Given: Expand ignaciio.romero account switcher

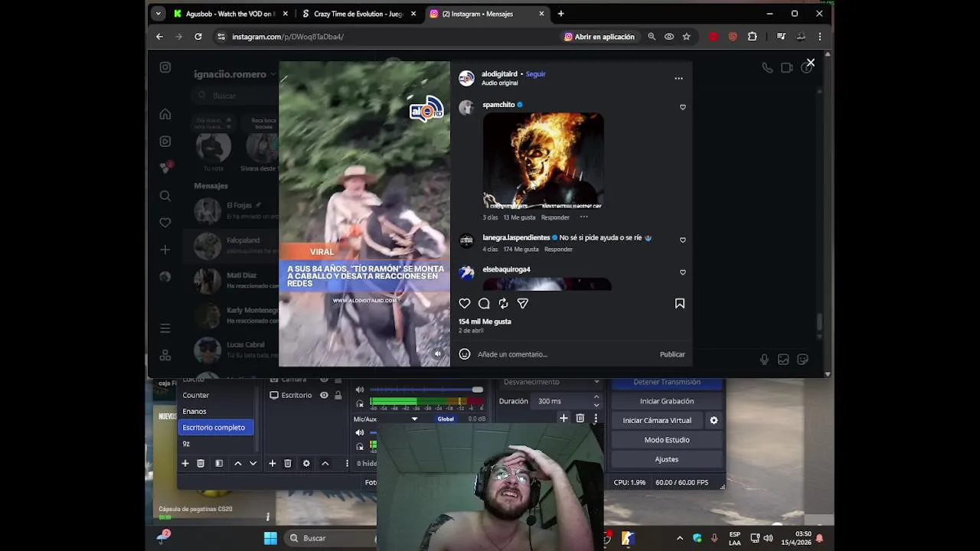Looking at the screenshot, I should tap(235, 74).
